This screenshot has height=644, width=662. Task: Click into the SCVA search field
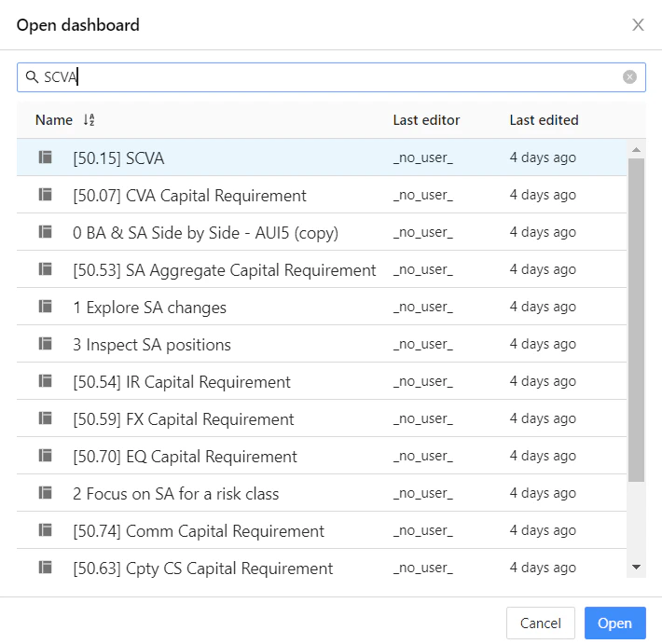click(331, 77)
